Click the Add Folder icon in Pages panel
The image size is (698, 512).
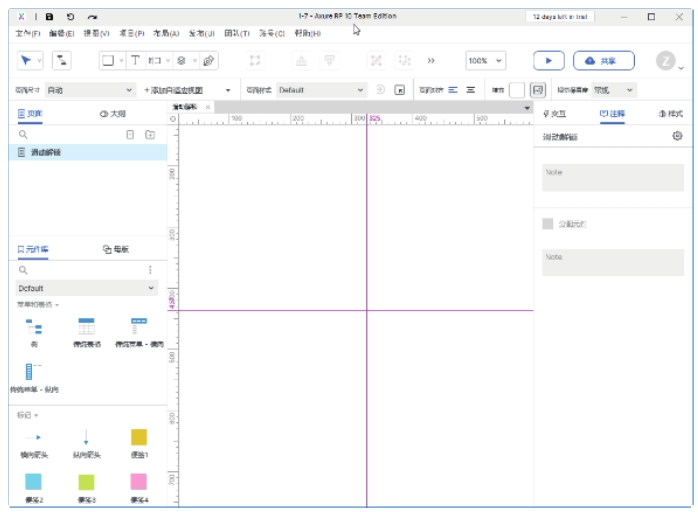click(150, 134)
